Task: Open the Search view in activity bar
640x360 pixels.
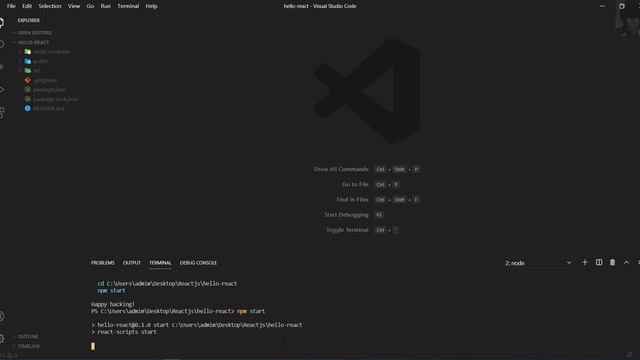Action: pos(2,44)
